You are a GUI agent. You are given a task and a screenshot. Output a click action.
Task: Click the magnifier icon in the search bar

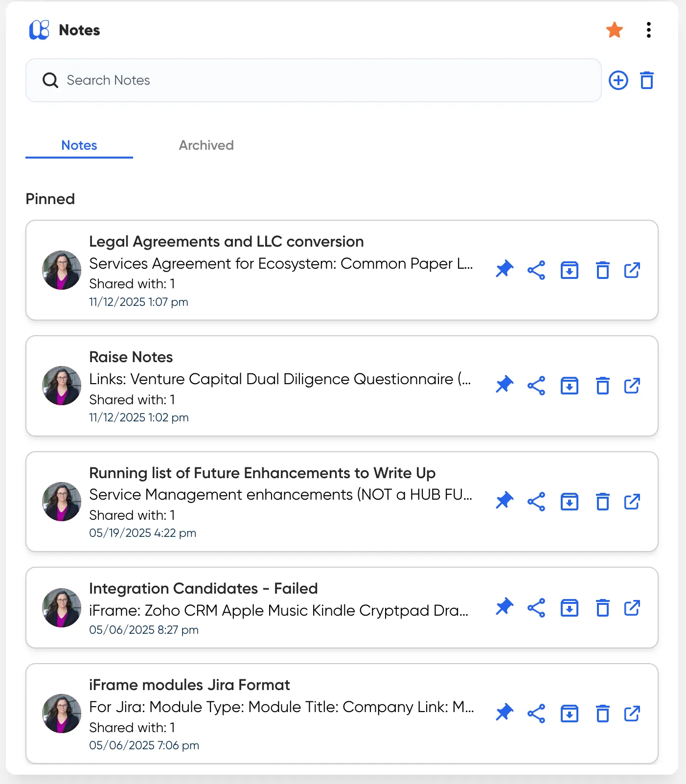[50, 80]
